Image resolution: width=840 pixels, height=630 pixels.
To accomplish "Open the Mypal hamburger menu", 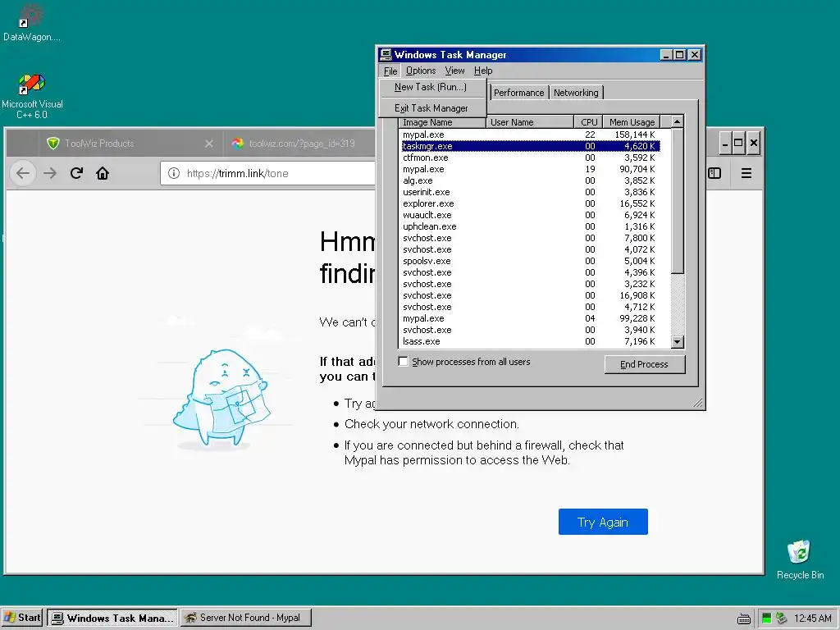I will [746, 173].
